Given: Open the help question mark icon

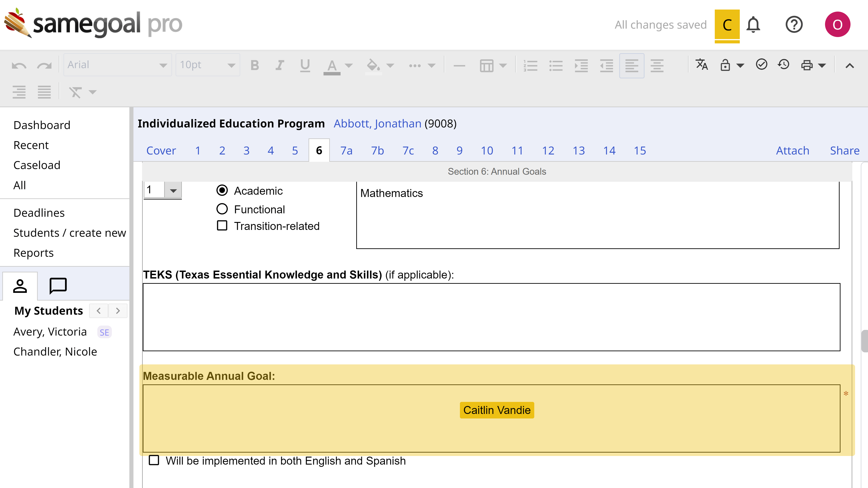Looking at the screenshot, I should pyautogui.click(x=794, y=25).
